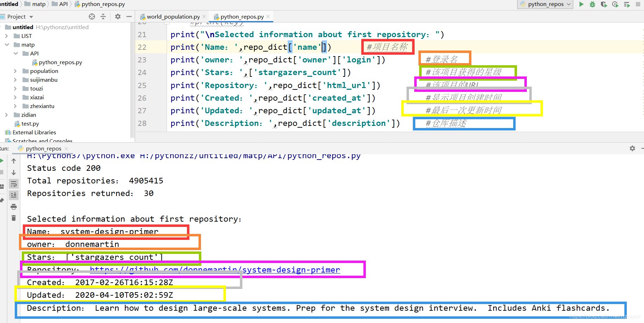Run python_repos with the green Run icon

pyautogui.click(x=582, y=4)
